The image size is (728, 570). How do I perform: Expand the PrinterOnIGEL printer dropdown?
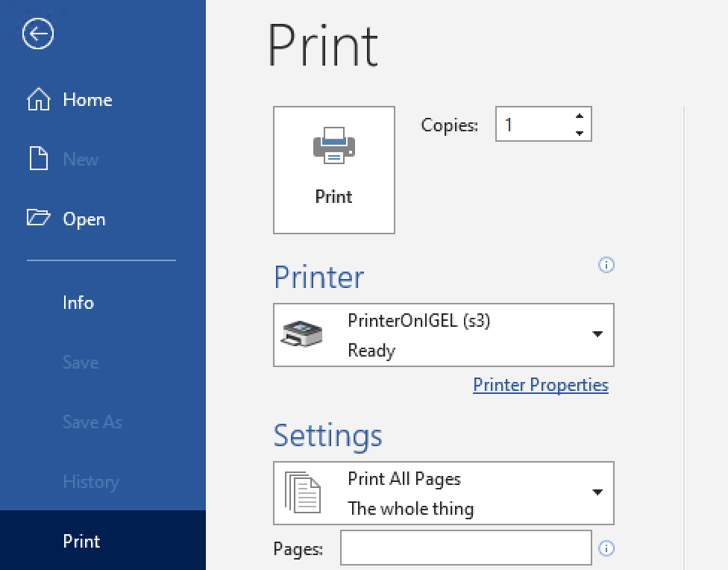(597, 335)
